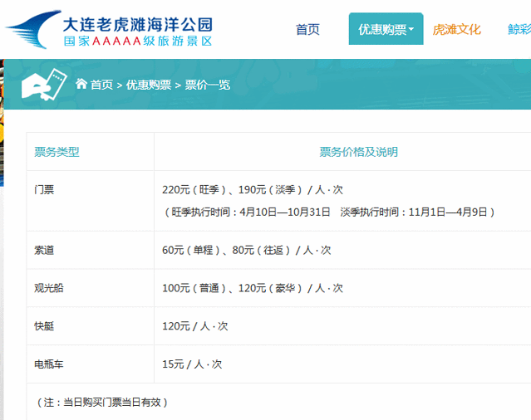Select the 观光船 row label

(49, 288)
